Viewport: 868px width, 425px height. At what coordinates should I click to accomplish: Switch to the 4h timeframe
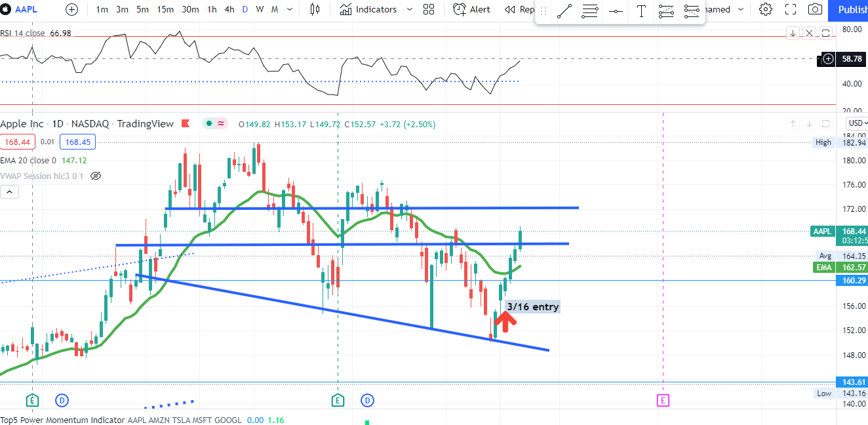tap(229, 10)
